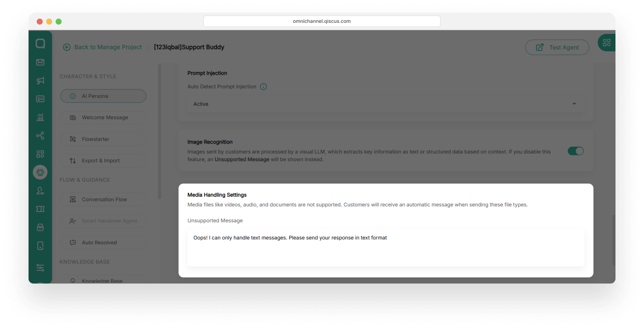Viewport: 644px width, 328px height.
Task: Click the Test Agent button
Action: 557,47
